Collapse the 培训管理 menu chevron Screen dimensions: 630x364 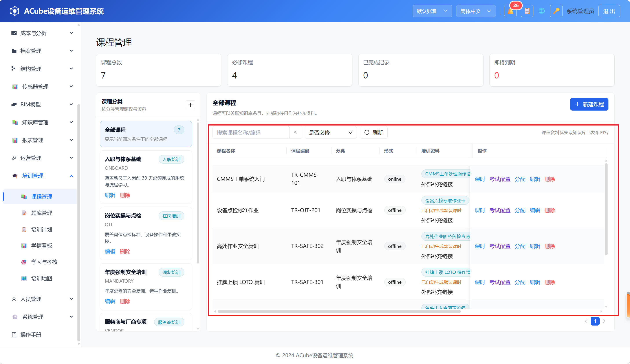point(71,176)
